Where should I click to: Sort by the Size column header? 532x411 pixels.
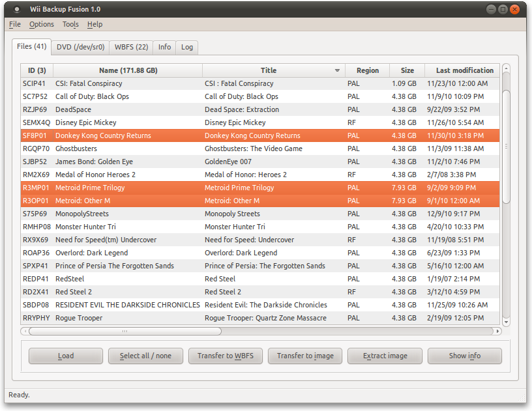[x=407, y=70]
